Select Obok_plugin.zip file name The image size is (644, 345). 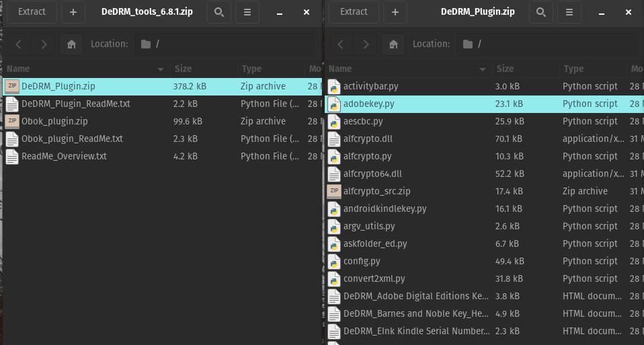tap(54, 121)
